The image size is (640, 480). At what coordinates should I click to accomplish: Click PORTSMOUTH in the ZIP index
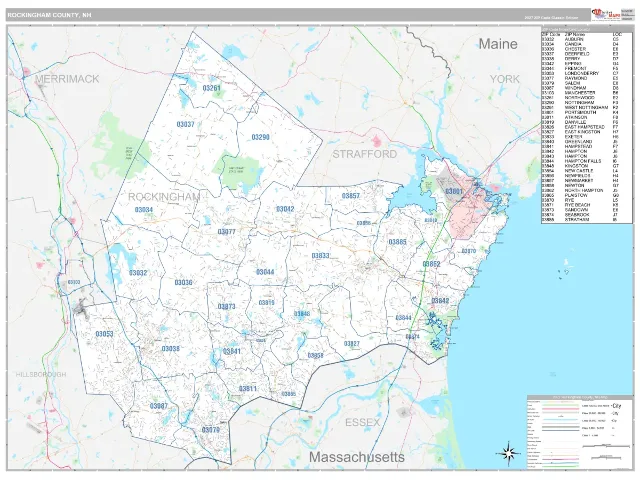578,113
